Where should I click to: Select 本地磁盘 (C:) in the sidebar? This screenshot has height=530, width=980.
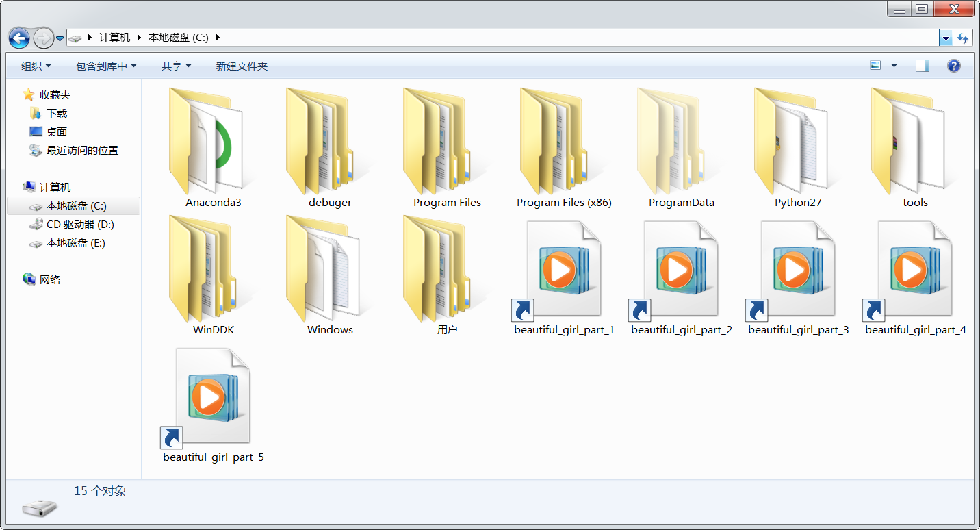(x=73, y=206)
